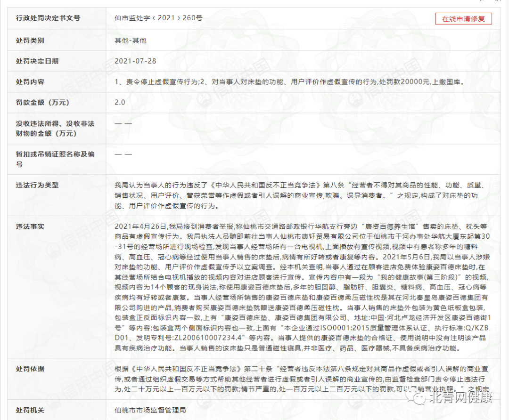
Task: Click the 处罚类别 row label
Action: tap(30, 40)
